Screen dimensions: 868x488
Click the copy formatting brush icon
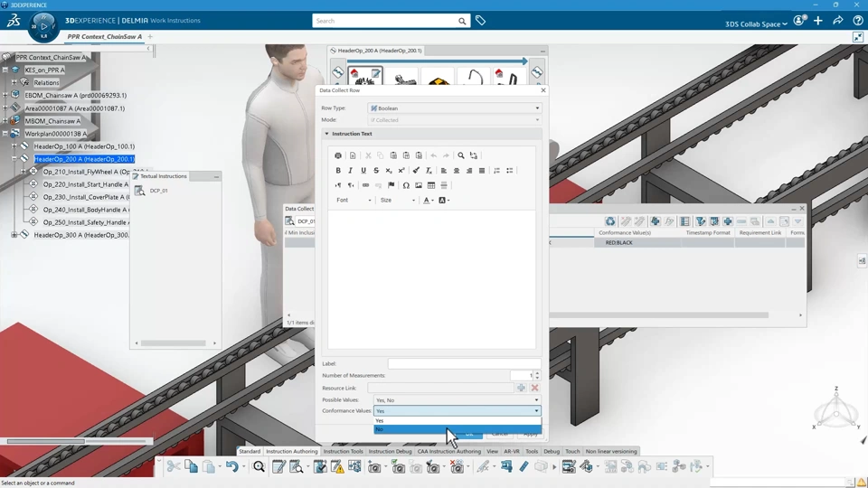click(416, 171)
